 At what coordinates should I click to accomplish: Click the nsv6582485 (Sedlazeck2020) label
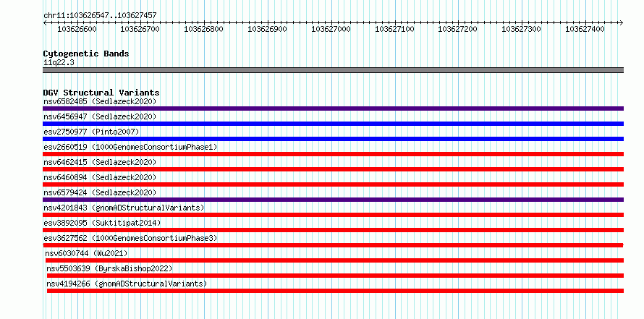[100, 101]
